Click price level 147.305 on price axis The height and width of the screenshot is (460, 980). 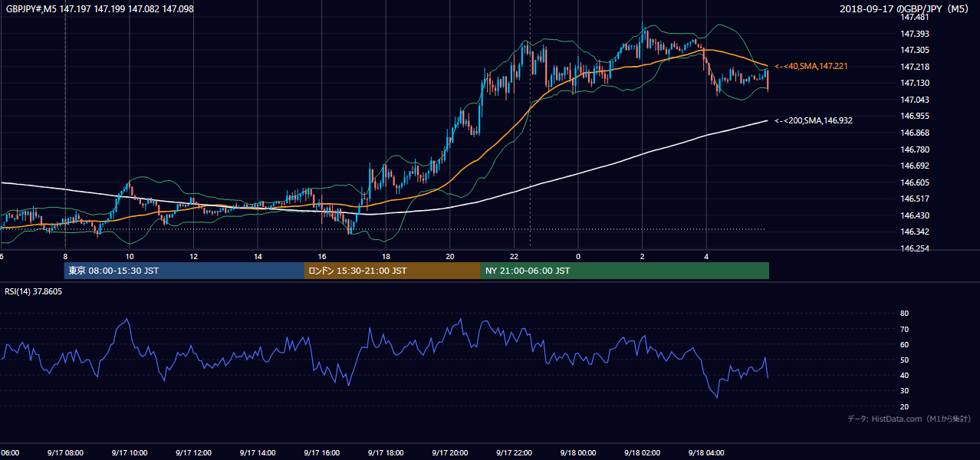pyautogui.click(x=916, y=50)
